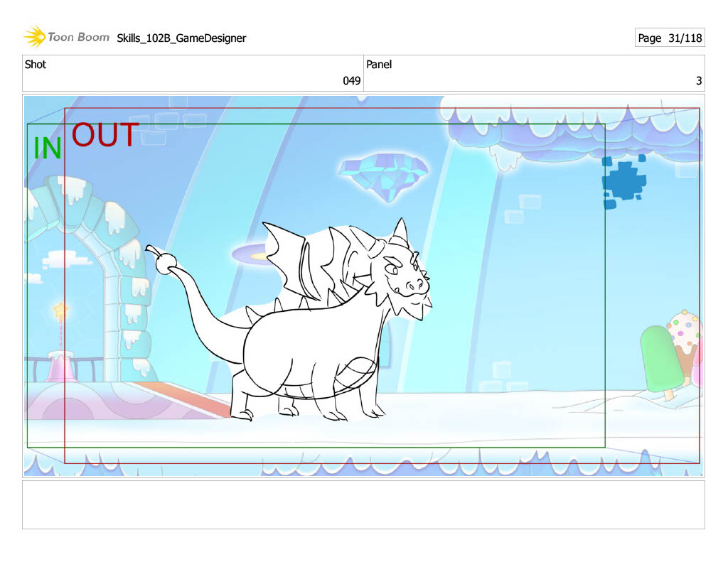The image size is (728, 562).
Task: Click the Shot label
Action: point(36,64)
